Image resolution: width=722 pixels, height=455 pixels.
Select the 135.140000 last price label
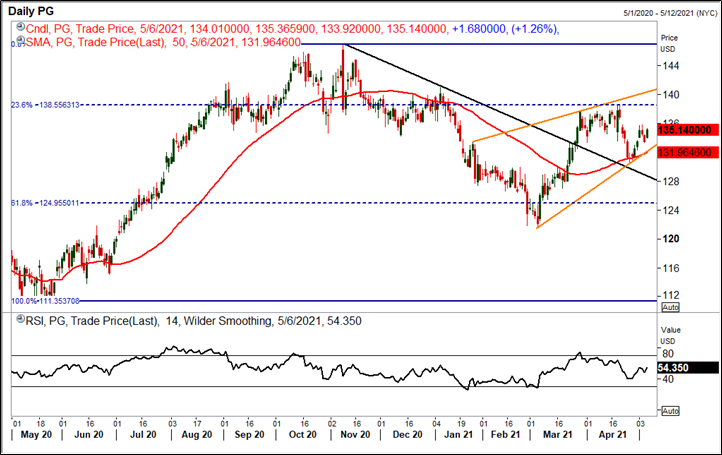tap(688, 130)
